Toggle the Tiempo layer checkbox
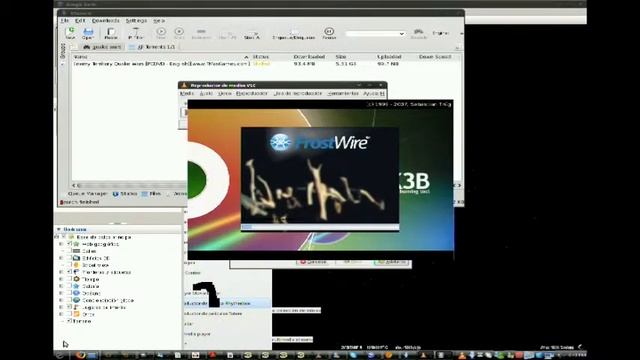The height and width of the screenshot is (360, 640). pyautogui.click(x=69, y=279)
